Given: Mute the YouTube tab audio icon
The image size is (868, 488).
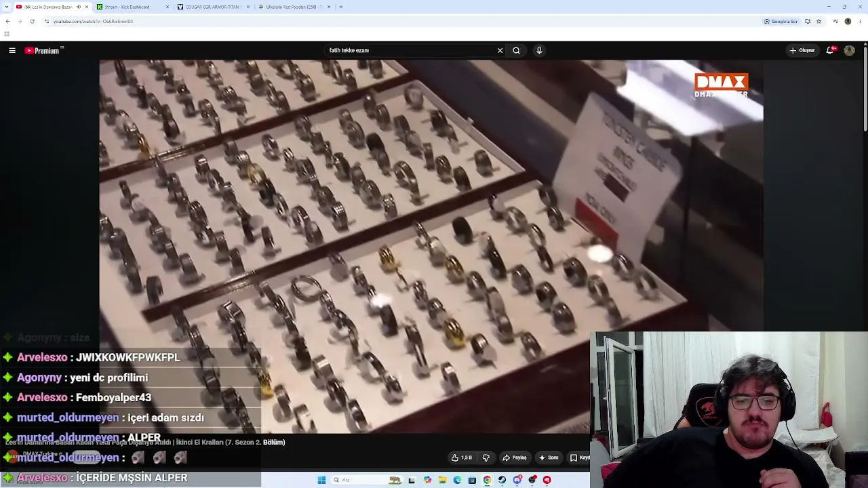Looking at the screenshot, I should click(79, 7).
